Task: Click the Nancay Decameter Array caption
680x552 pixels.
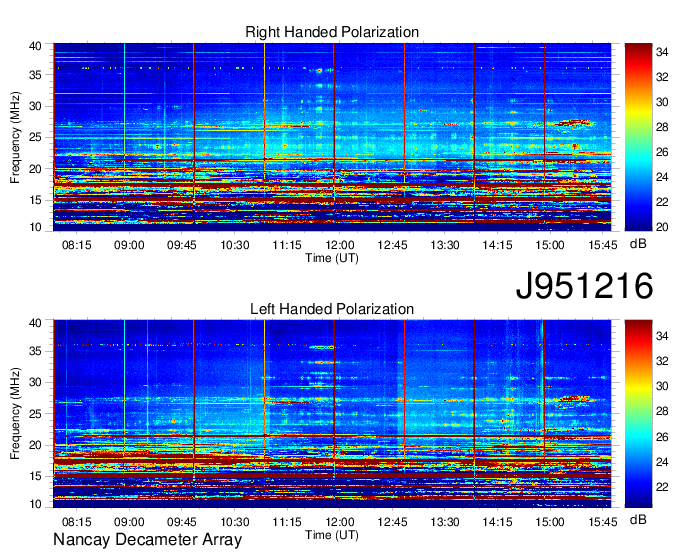Action: pos(147,540)
